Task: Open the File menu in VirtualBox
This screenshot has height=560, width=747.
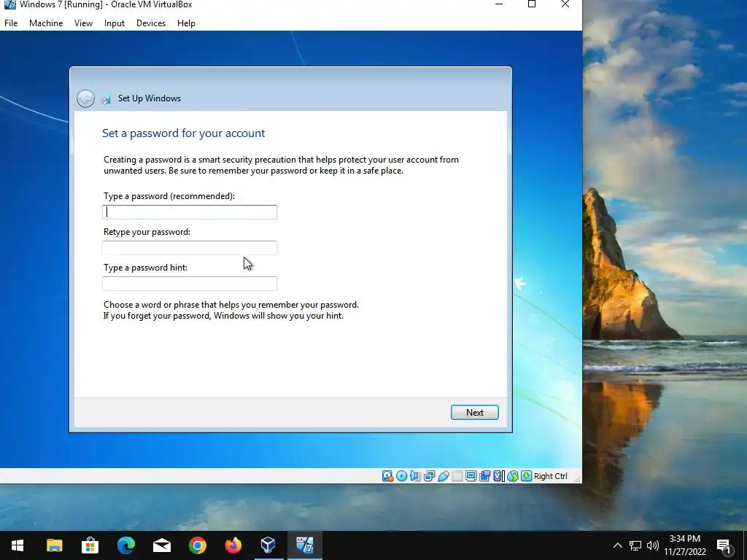Action: [x=11, y=23]
